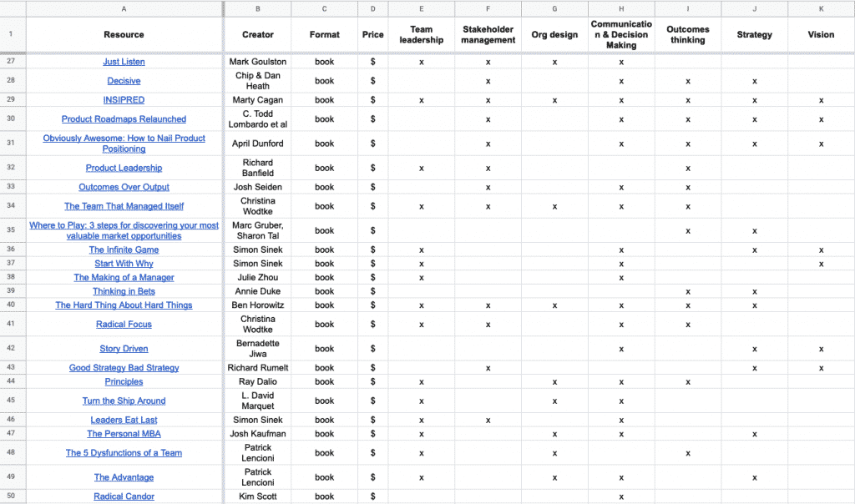Open the Decisive book link
The image size is (855, 504).
point(124,81)
